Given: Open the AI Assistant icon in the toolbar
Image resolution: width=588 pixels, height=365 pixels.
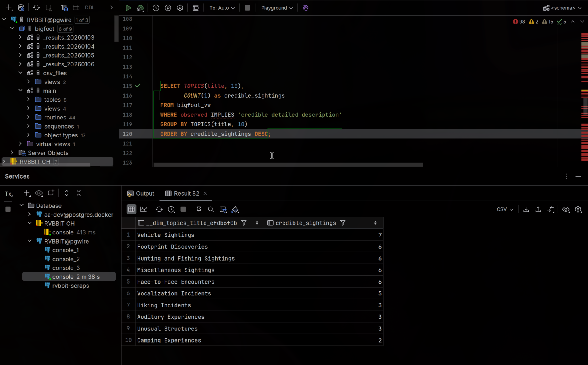Looking at the screenshot, I should click(305, 8).
